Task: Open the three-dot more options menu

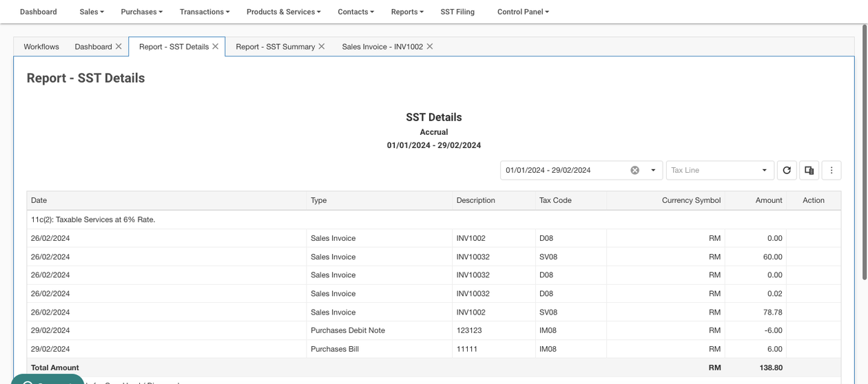Action: (x=831, y=170)
